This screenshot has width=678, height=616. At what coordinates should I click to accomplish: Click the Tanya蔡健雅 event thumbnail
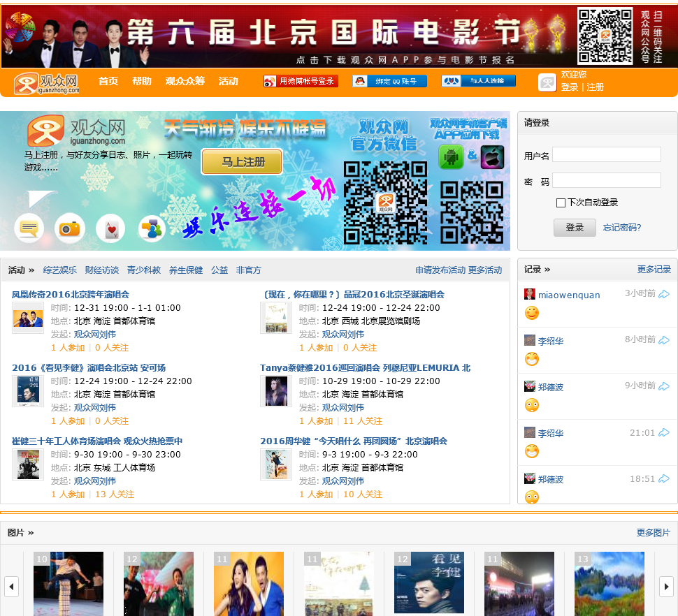tap(276, 391)
